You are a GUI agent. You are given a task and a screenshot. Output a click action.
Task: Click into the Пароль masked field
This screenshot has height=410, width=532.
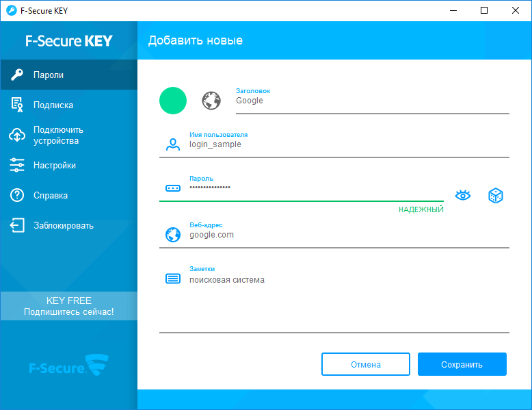pyautogui.click(x=316, y=188)
